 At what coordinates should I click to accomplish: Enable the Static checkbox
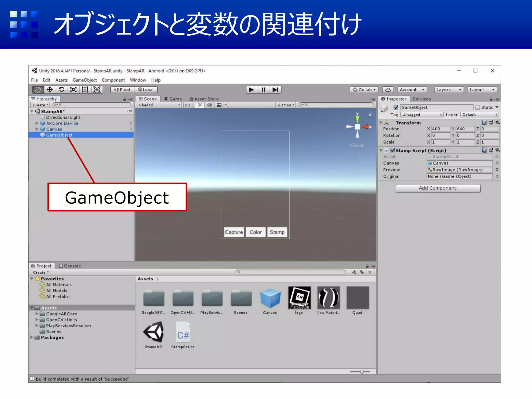tap(478, 107)
